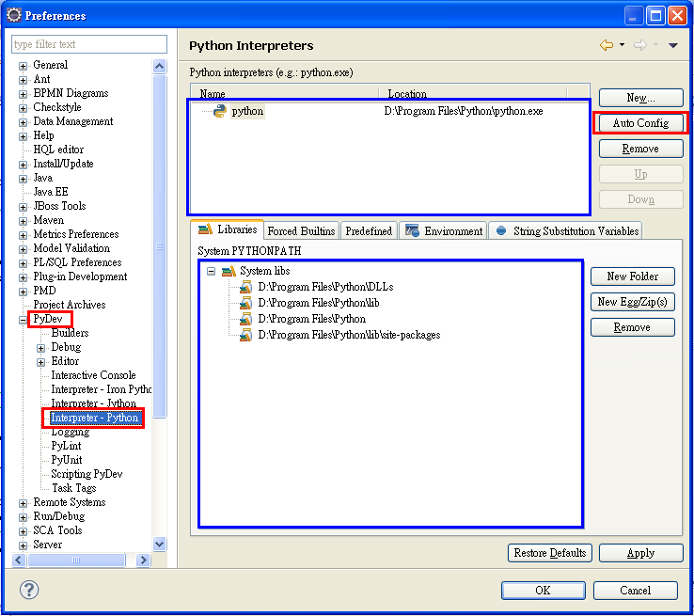Add a New Egg/Zip(s) library
This screenshot has height=616, width=694.
[633, 302]
